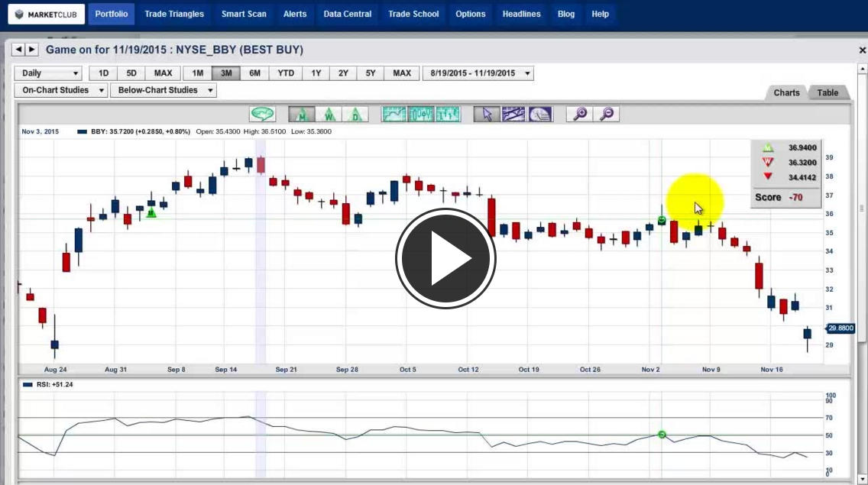Go to the previous symbol arrow
Image resolution: width=868 pixels, height=485 pixels.
(x=18, y=50)
